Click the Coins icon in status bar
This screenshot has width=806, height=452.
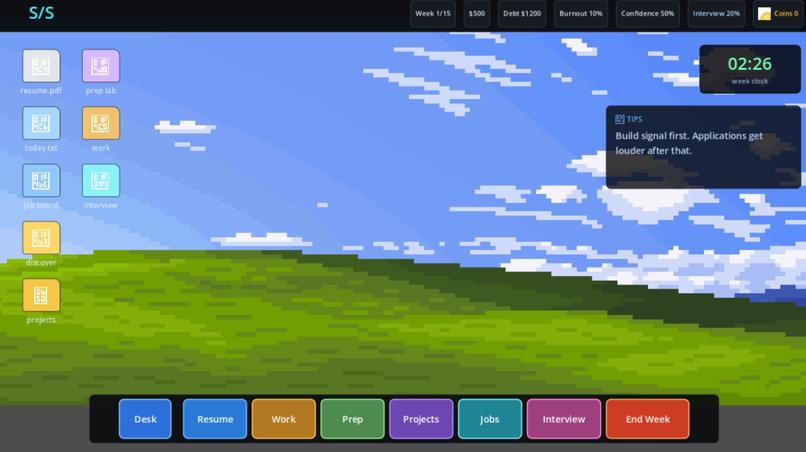coord(764,13)
